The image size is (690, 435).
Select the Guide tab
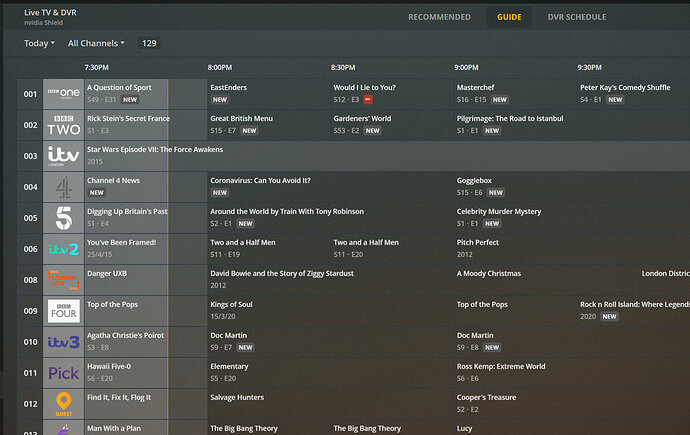(x=509, y=17)
